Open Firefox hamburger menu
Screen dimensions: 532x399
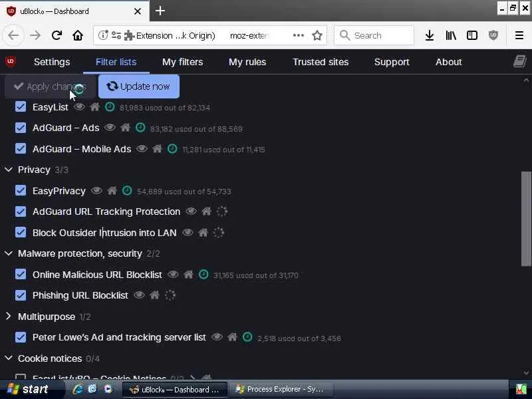coord(519,35)
